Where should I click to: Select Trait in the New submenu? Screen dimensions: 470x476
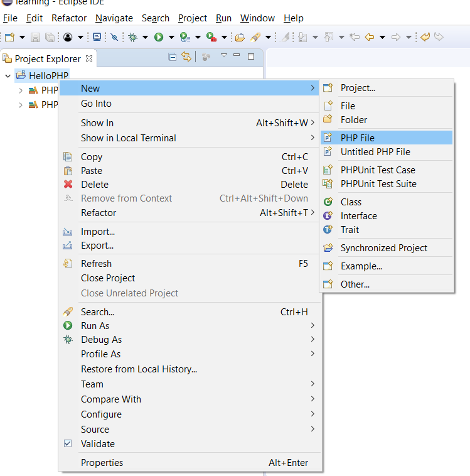(x=387, y=230)
